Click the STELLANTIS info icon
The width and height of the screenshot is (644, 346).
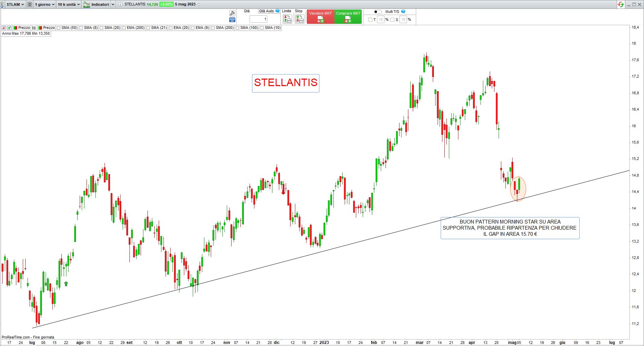[x=120, y=4]
